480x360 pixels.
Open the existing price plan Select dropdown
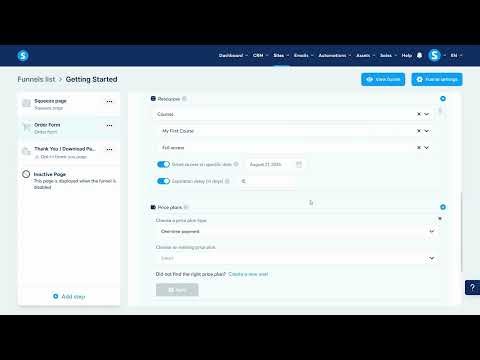coord(297,258)
